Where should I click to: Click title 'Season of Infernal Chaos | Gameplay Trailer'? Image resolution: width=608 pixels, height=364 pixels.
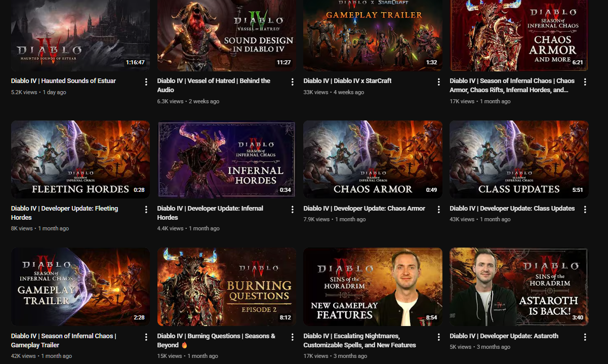63,341
